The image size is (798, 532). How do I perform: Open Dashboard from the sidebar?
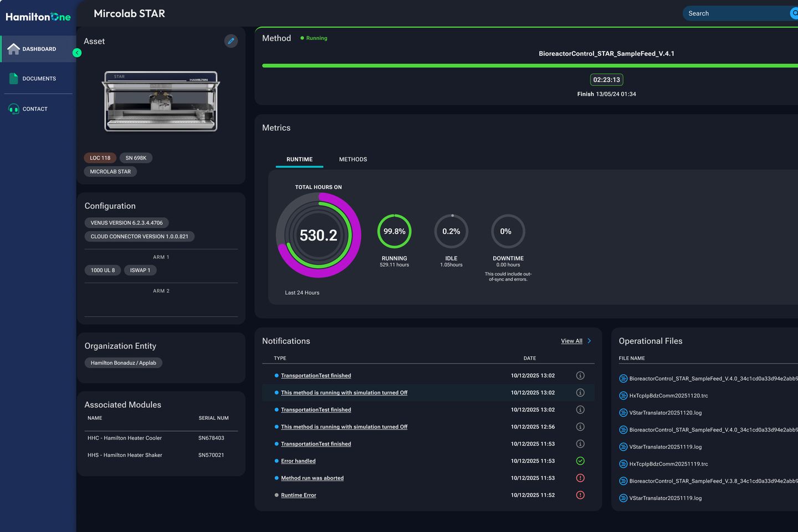(38, 49)
